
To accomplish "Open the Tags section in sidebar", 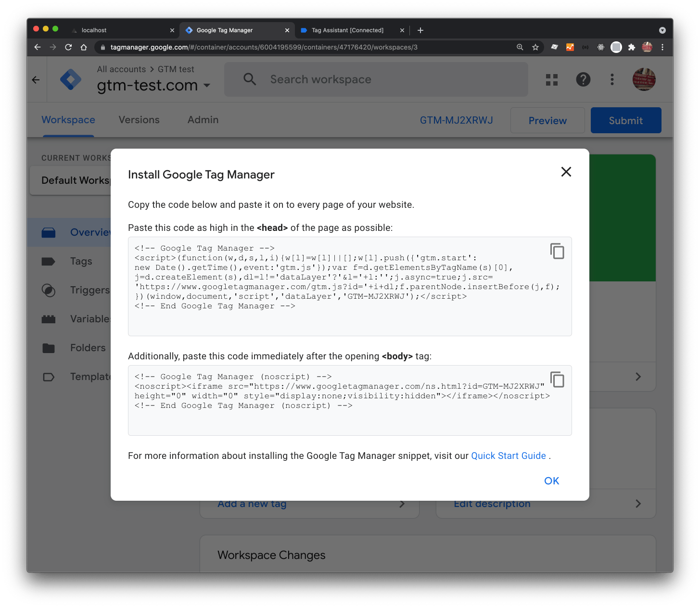I will [81, 261].
